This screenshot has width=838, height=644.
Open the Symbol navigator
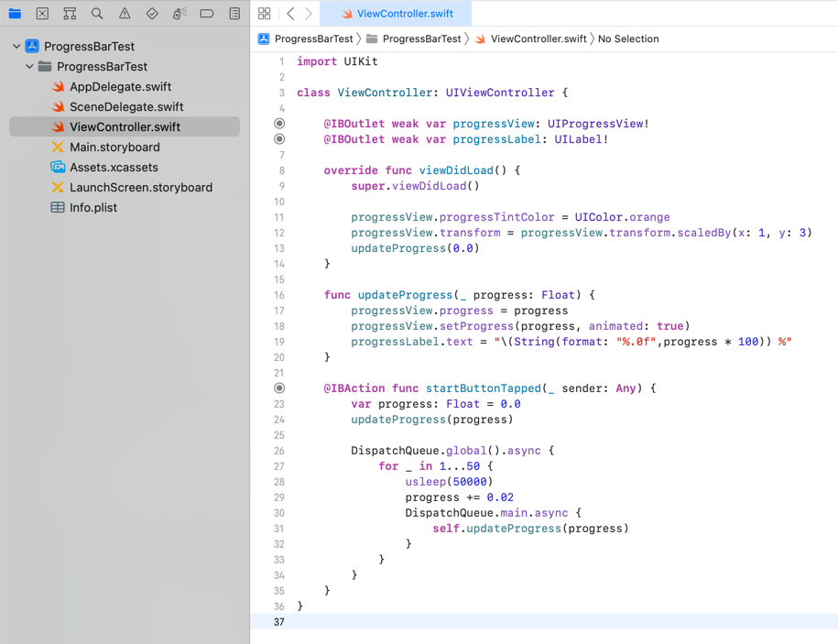[70, 14]
